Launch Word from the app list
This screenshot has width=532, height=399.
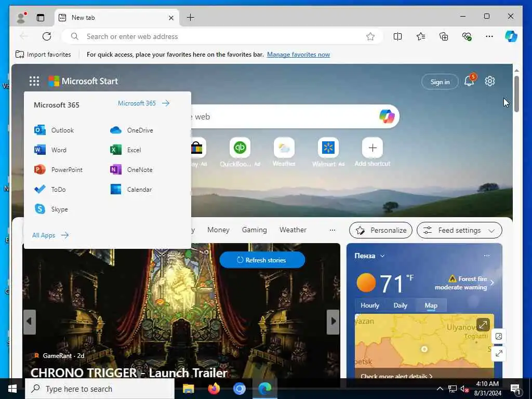pyautogui.click(x=50, y=150)
